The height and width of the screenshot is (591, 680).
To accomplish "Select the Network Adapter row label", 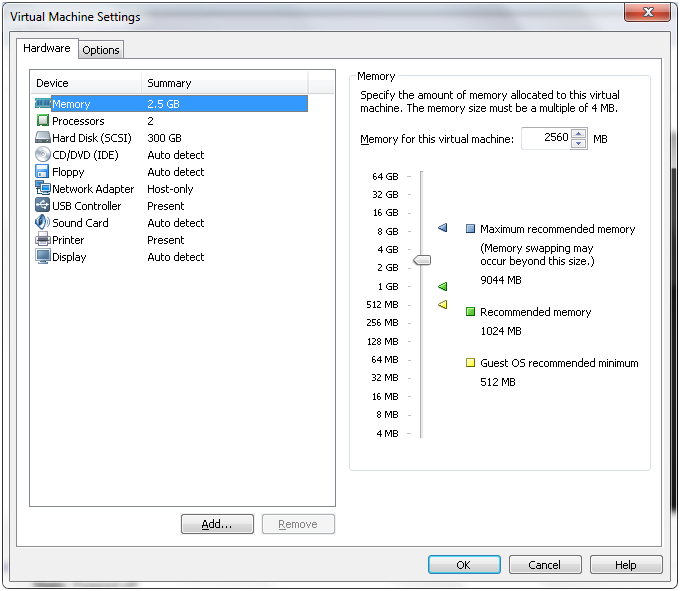I will [x=93, y=189].
